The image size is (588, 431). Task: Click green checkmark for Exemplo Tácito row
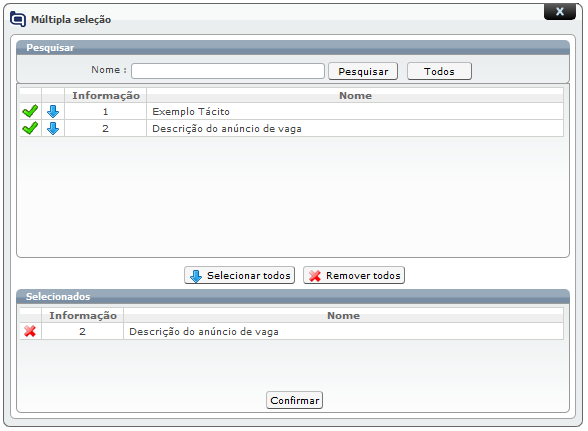[x=30, y=111]
